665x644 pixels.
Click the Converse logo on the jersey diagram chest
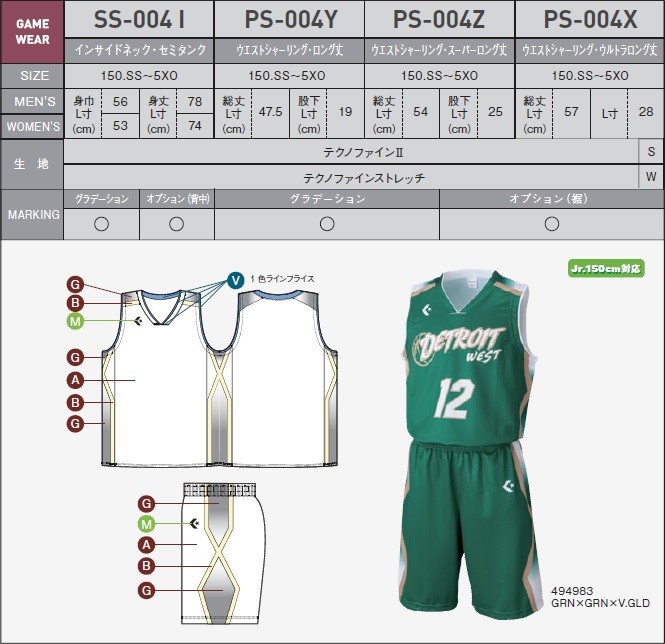138,321
